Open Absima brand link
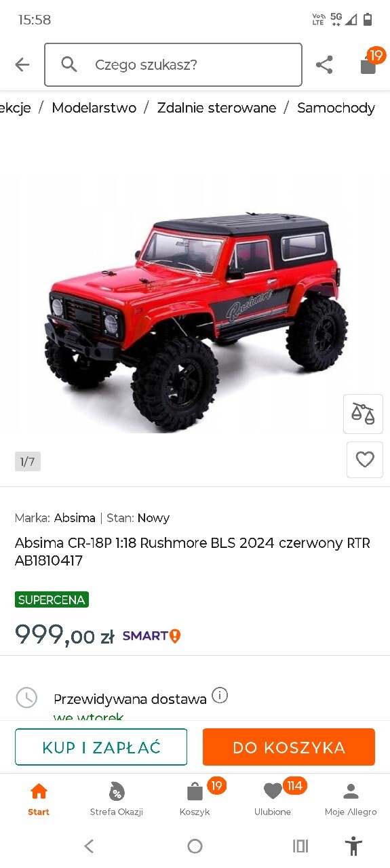390x868 pixels. 75,518
